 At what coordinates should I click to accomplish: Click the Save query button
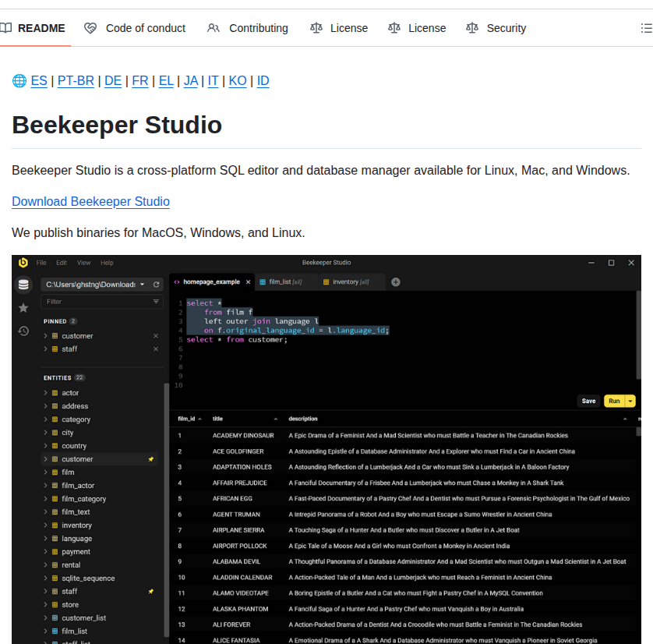tap(588, 401)
